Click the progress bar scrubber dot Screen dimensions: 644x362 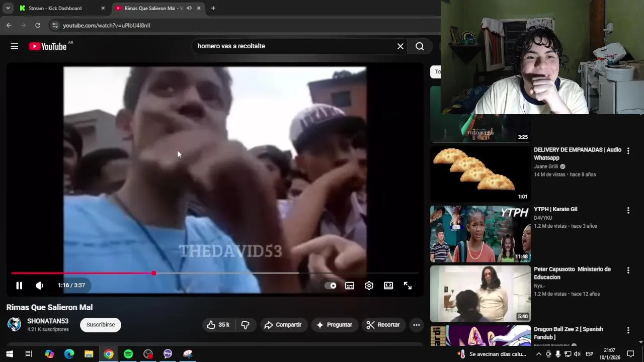[153, 273]
